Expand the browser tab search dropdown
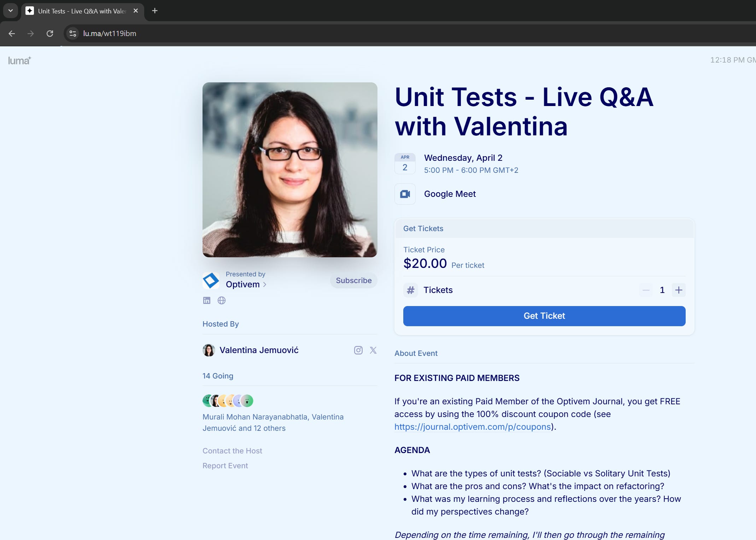 click(11, 11)
